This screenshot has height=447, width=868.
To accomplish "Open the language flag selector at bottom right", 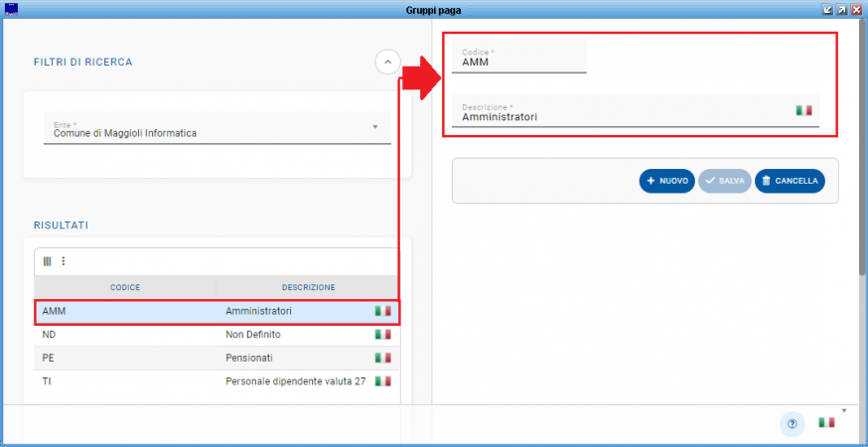I will pos(826,422).
